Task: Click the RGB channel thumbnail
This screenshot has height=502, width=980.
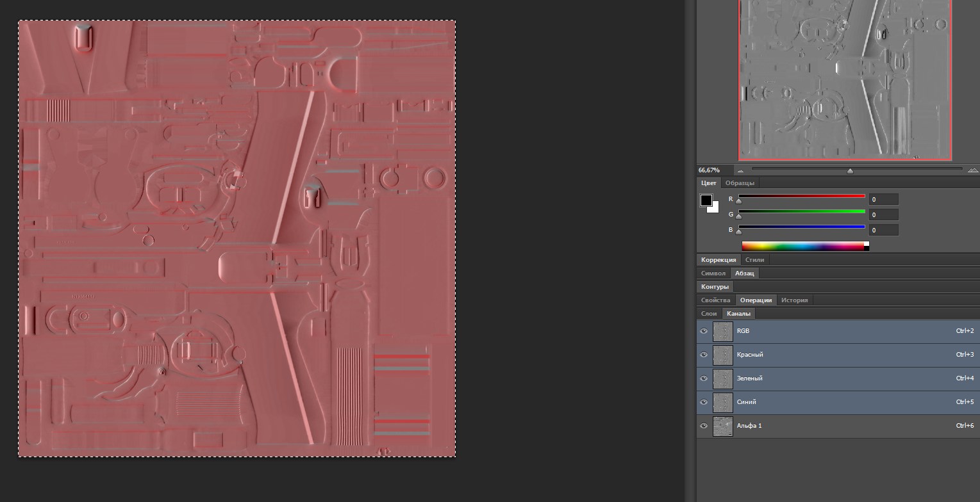Action: (723, 331)
